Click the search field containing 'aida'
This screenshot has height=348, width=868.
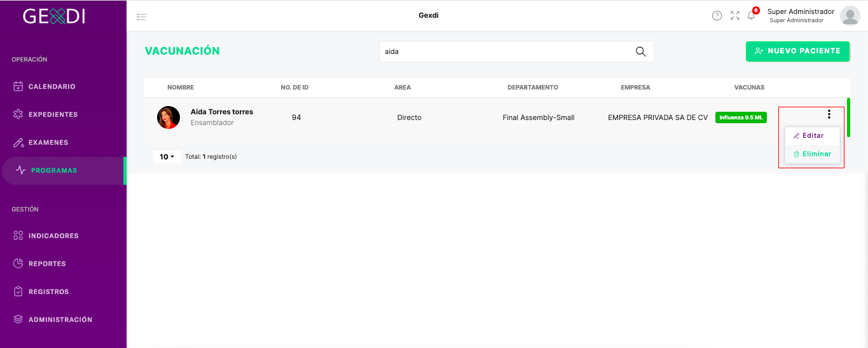tap(516, 51)
